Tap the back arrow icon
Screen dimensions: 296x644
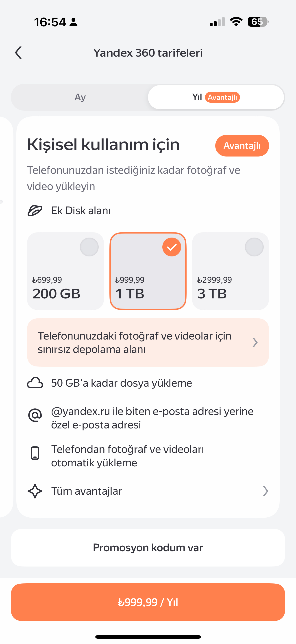(x=18, y=53)
